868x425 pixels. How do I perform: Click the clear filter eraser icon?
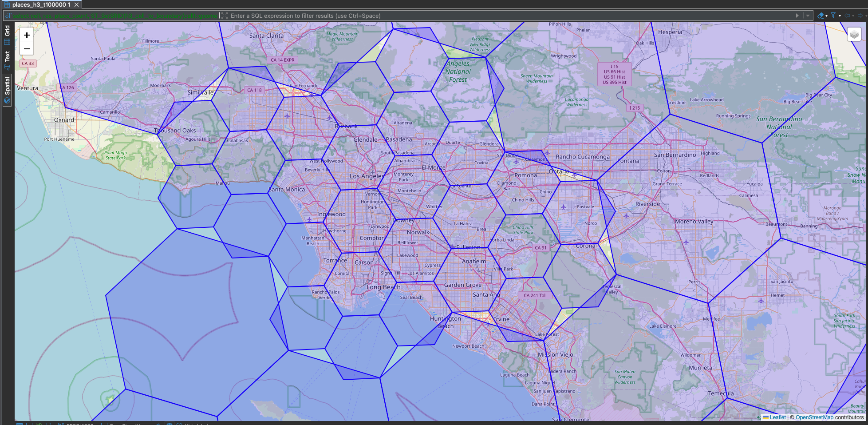click(x=821, y=15)
